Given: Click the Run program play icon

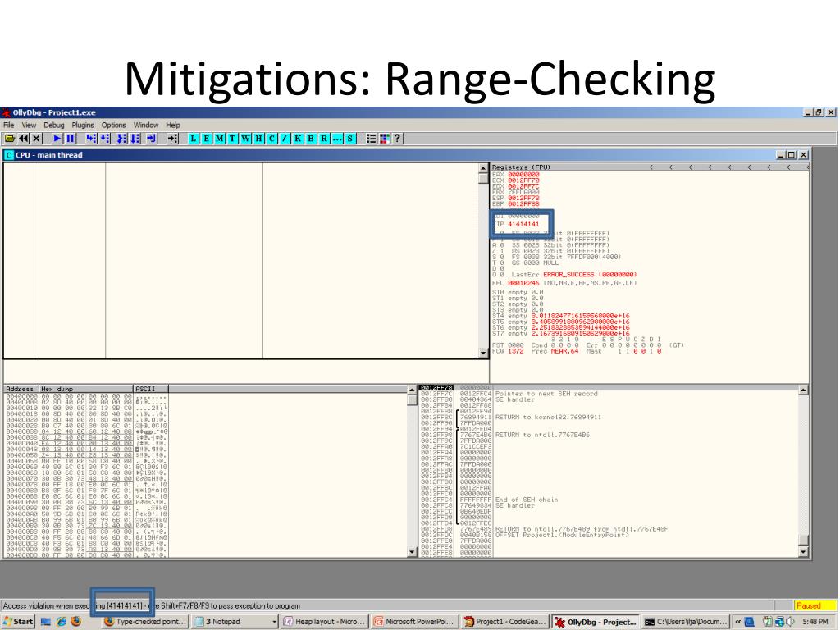Looking at the screenshot, I should click(x=57, y=138).
